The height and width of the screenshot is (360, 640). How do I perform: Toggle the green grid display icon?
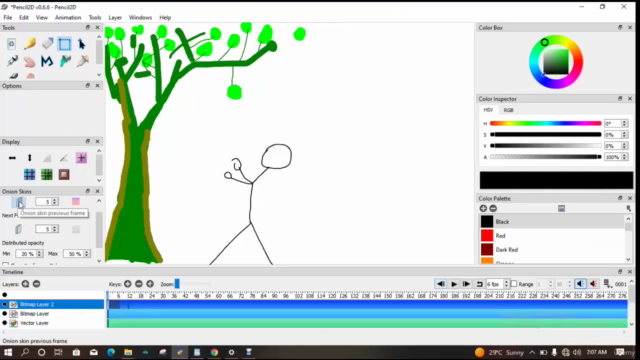click(47, 175)
